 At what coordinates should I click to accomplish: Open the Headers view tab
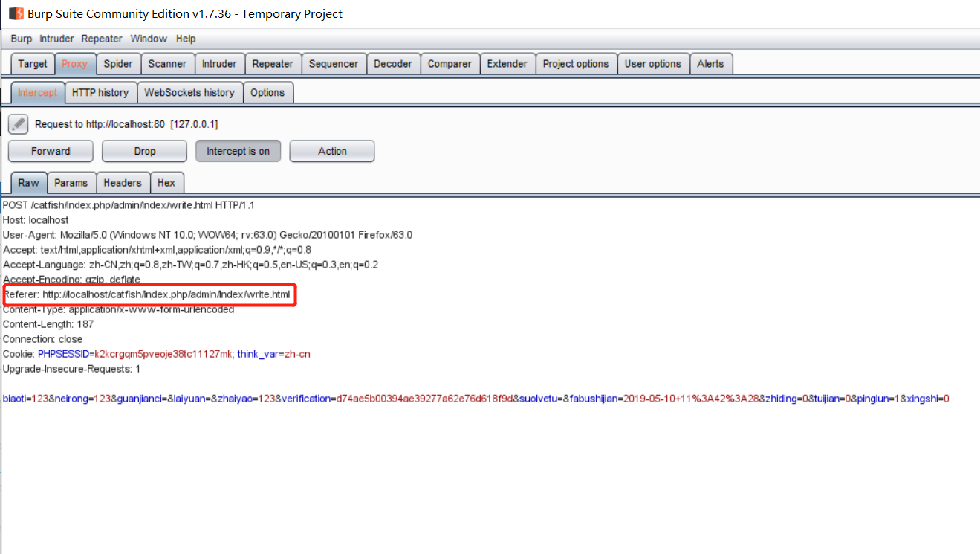[123, 183]
